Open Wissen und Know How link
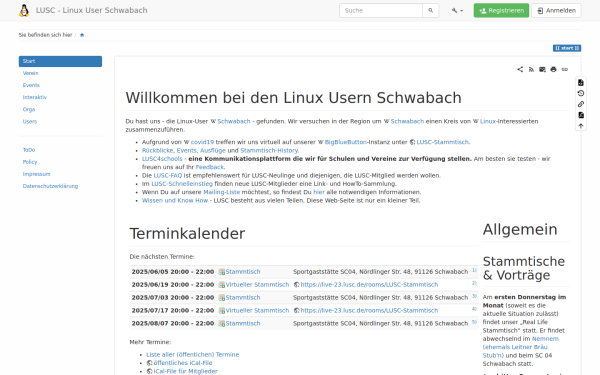The height and width of the screenshot is (375, 600). tap(175, 201)
